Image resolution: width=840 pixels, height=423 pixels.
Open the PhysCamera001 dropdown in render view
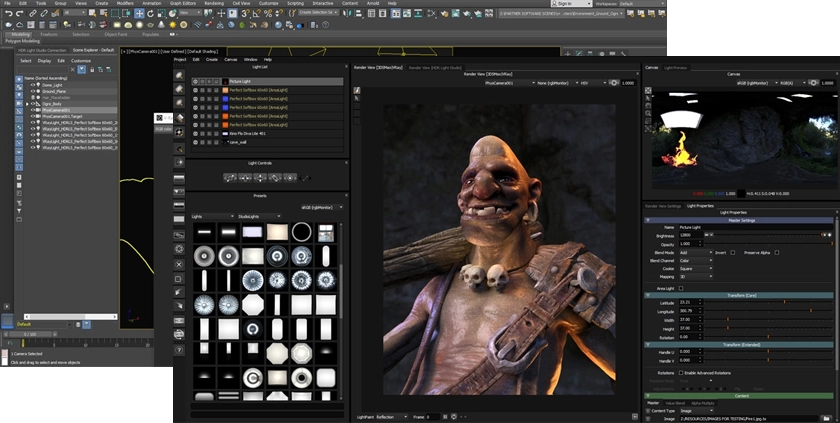point(509,83)
